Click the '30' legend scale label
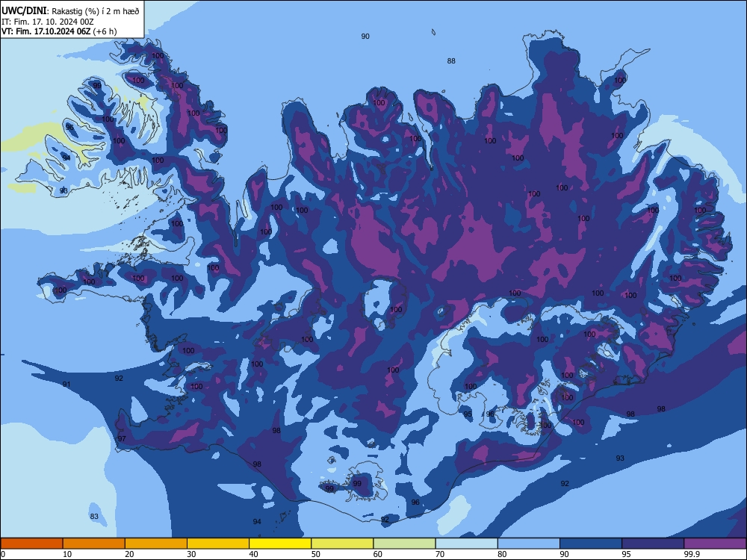Image resolution: width=747 pixels, height=560 pixels. point(191,554)
